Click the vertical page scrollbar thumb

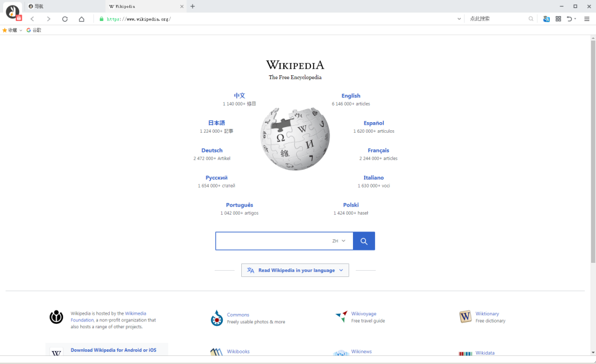pos(593,151)
